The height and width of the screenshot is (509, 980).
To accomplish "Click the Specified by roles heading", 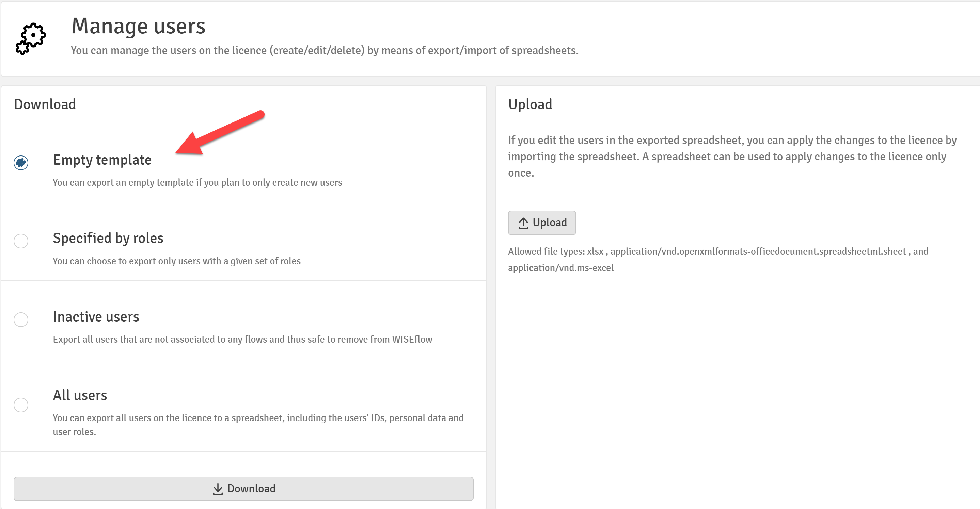I will [108, 239].
